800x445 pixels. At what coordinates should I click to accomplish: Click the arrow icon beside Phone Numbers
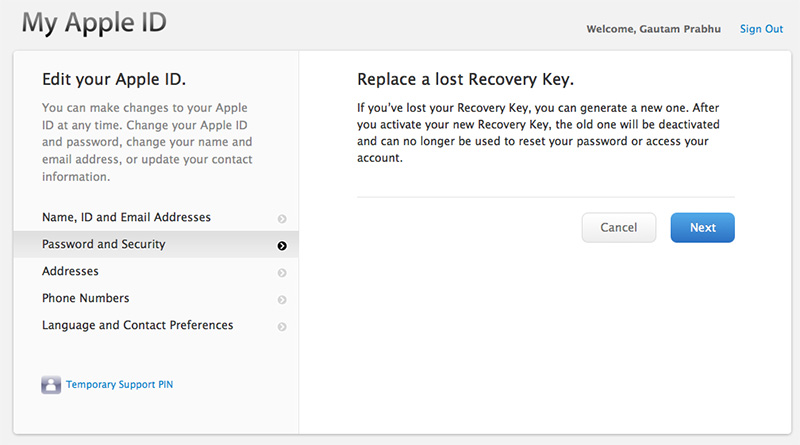[283, 299]
